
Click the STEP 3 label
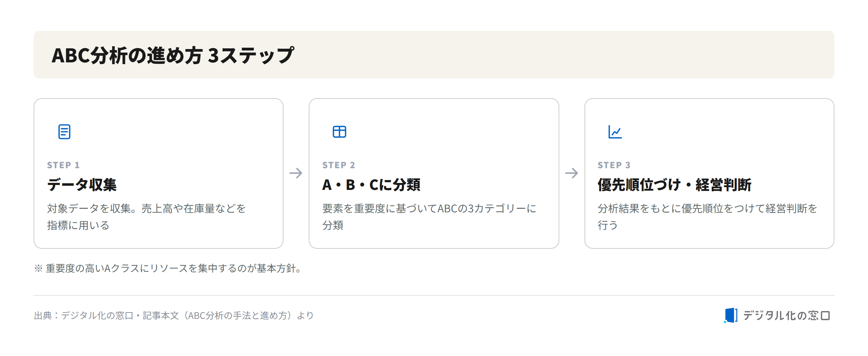tap(614, 165)
